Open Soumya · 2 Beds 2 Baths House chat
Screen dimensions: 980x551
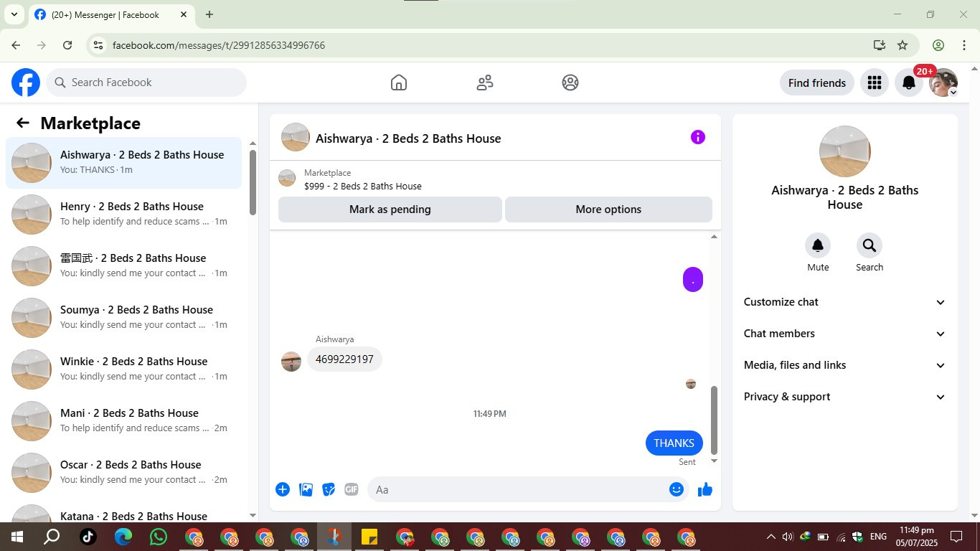pos(124,317)
